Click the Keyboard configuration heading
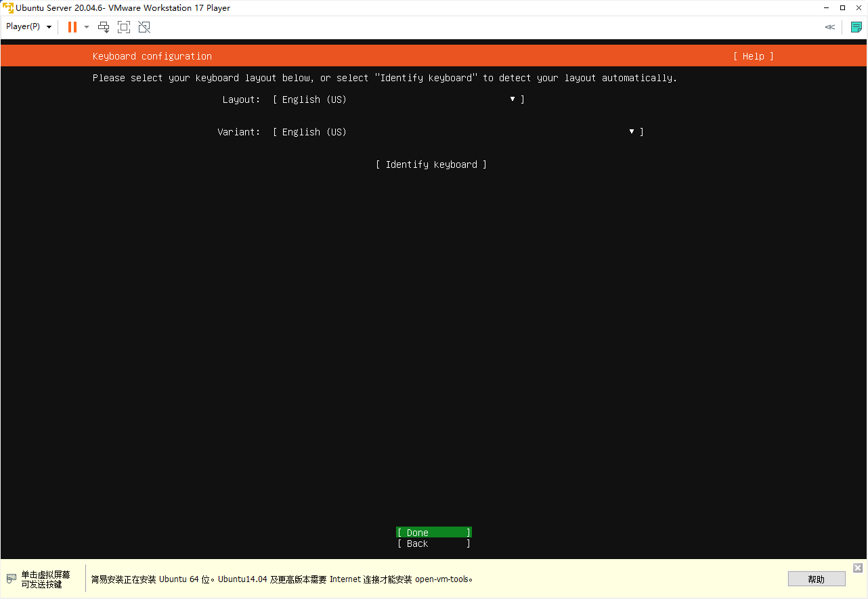The height and width of the screenshot is (599, 868). 152,56
